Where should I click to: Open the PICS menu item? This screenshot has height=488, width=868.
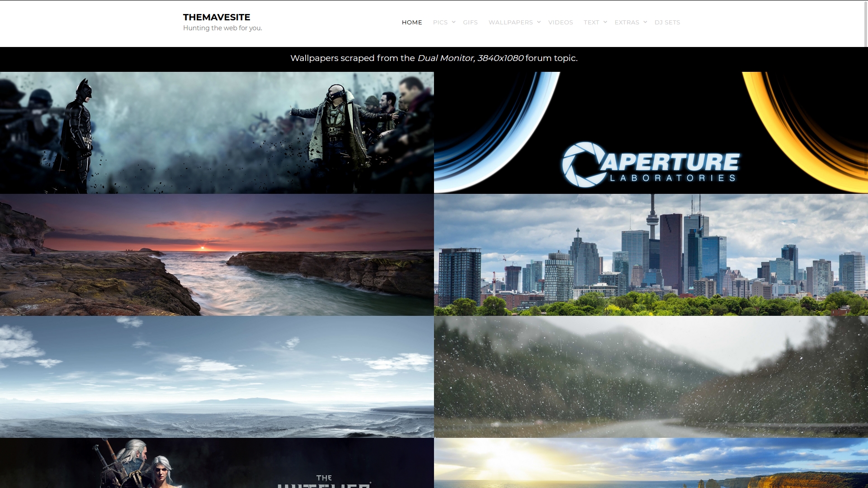(440, 22)
